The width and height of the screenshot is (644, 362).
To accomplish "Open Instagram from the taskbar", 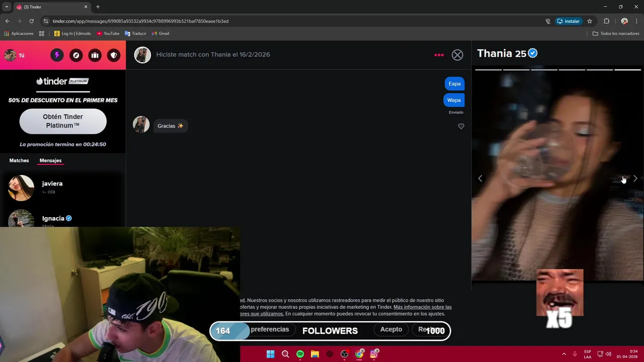I will (x=374, y=354).
